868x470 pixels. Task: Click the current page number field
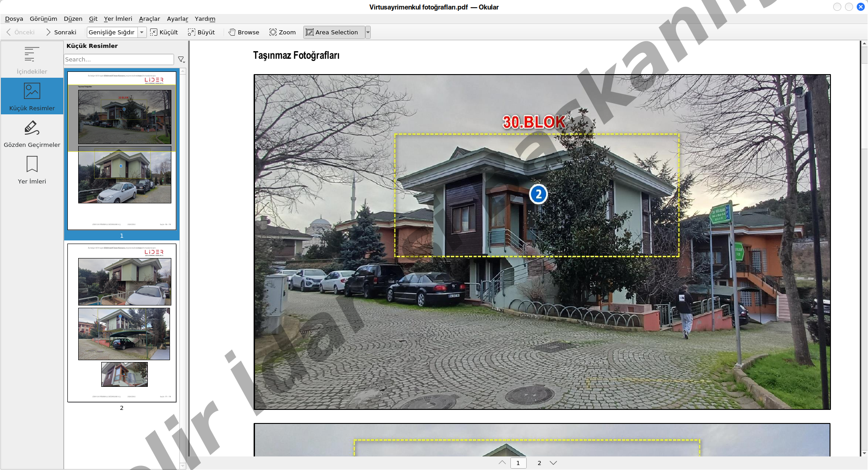518,463
